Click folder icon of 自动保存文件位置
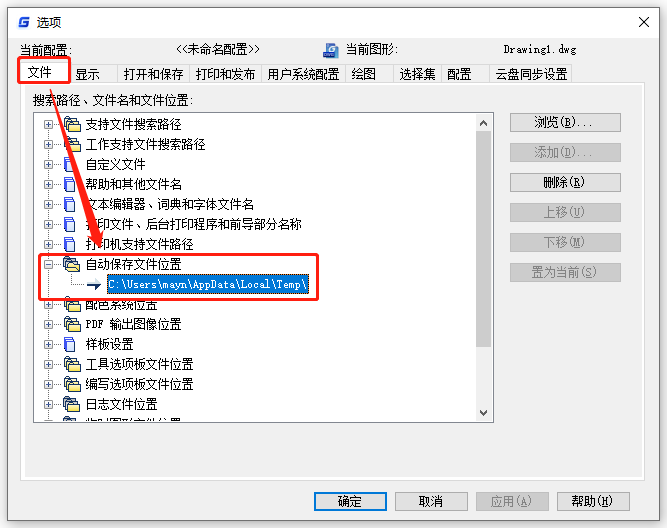The width and height of the screenshot is (667, 528). pyautogui.click(x=71, y=264)
